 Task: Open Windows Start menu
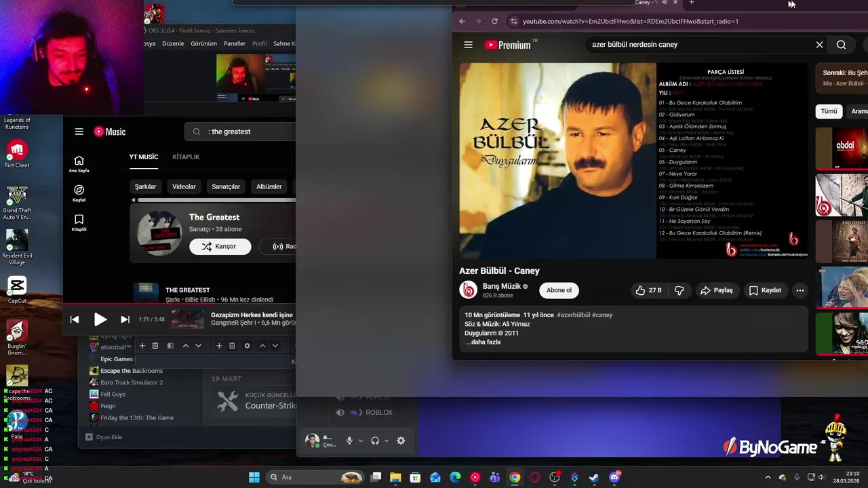254,477
